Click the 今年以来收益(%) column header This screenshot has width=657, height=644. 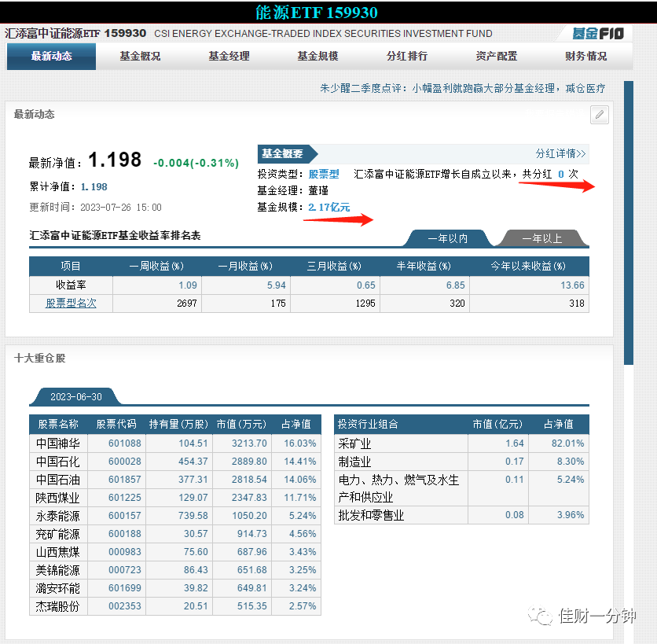pos(528,267)
